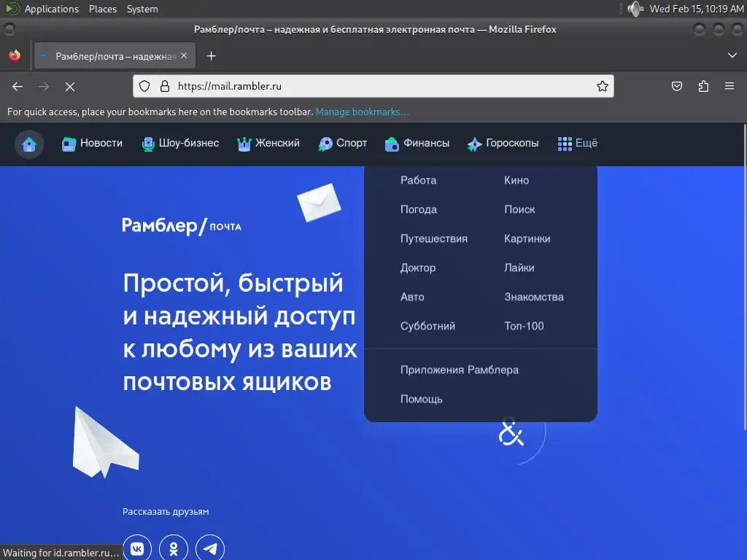
Task: Select Авто menu entry
Action: point(412,297)
